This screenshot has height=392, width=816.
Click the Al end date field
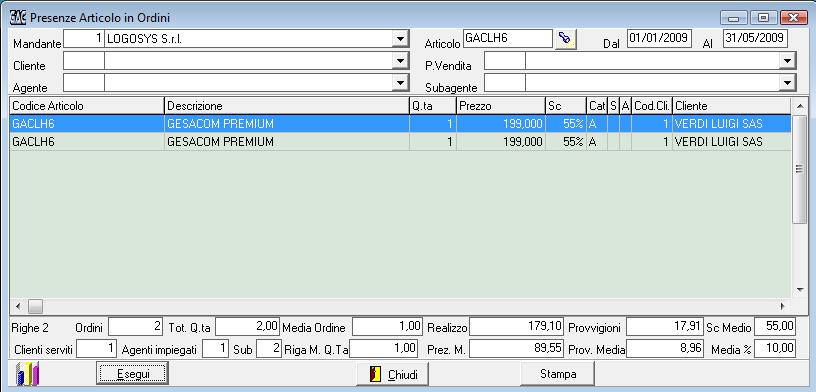pyautogui.click(x=755, y=39)
